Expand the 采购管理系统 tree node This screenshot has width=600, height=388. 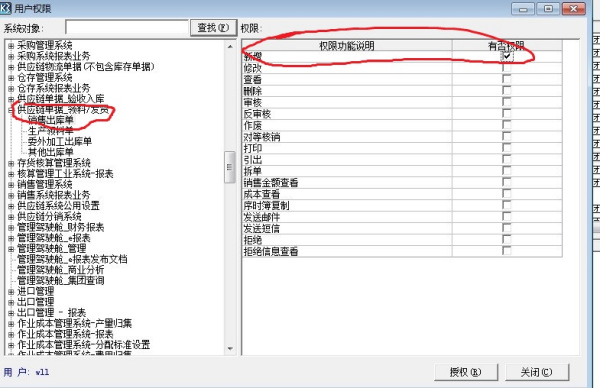(x=11, y=46)
